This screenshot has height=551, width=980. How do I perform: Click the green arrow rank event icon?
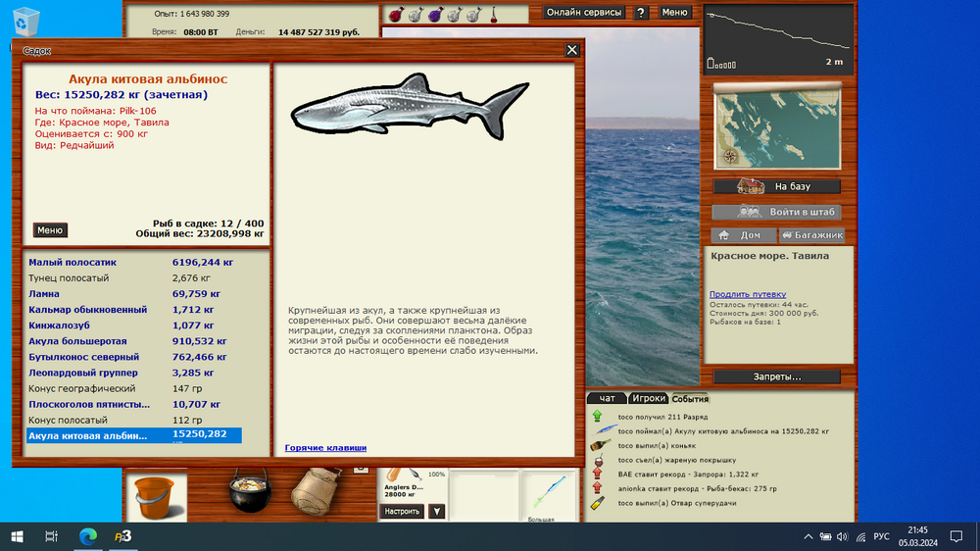[x=598, y=416]
